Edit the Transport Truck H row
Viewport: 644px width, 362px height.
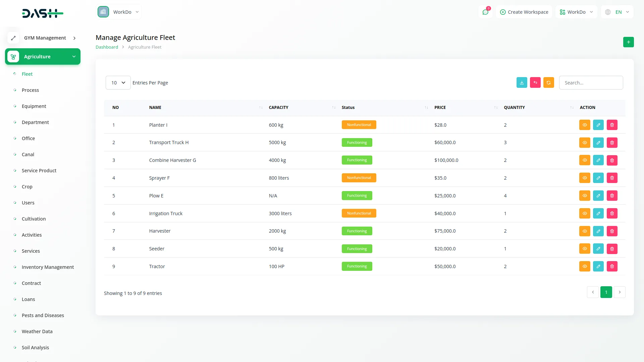[598, 143]
